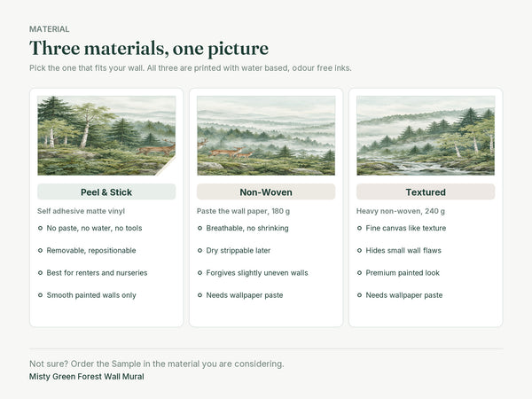Select the Non-Woven material label
The image size is (532, 399).
(266, 192)
